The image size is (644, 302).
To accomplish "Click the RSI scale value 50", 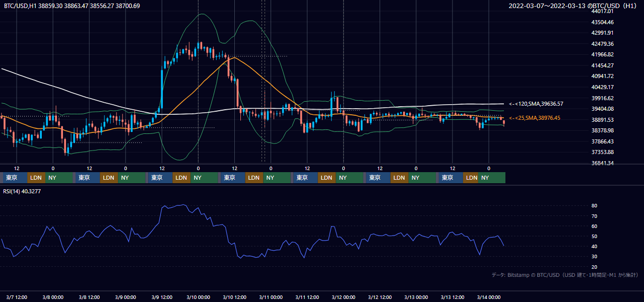I will click(594, 236).
